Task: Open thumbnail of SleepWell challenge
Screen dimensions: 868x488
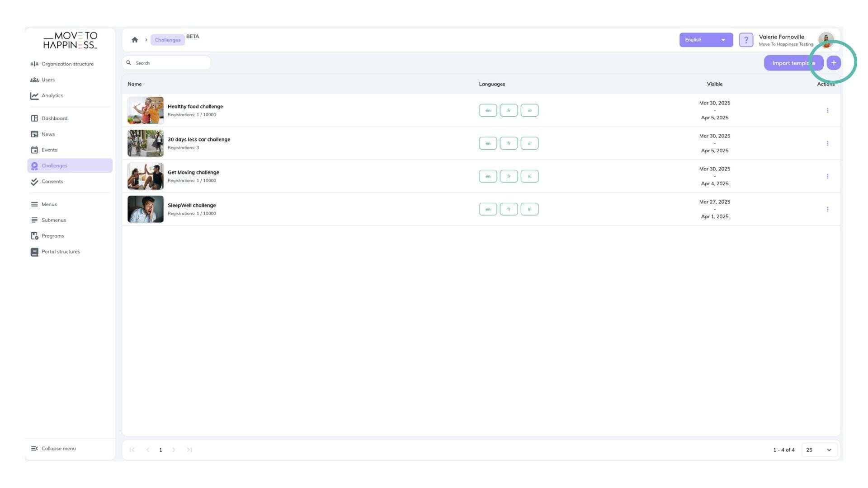Action: pos(146,209)
